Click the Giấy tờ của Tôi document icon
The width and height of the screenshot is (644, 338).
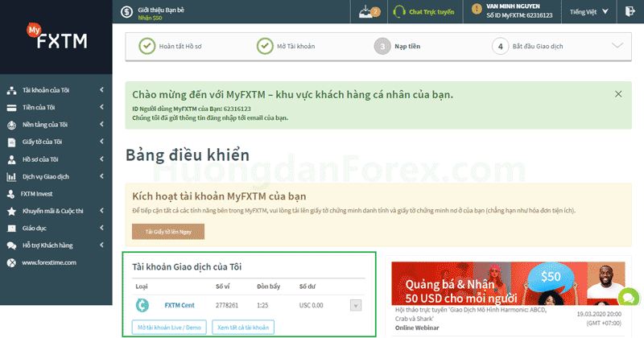click(x=11, y=142)
